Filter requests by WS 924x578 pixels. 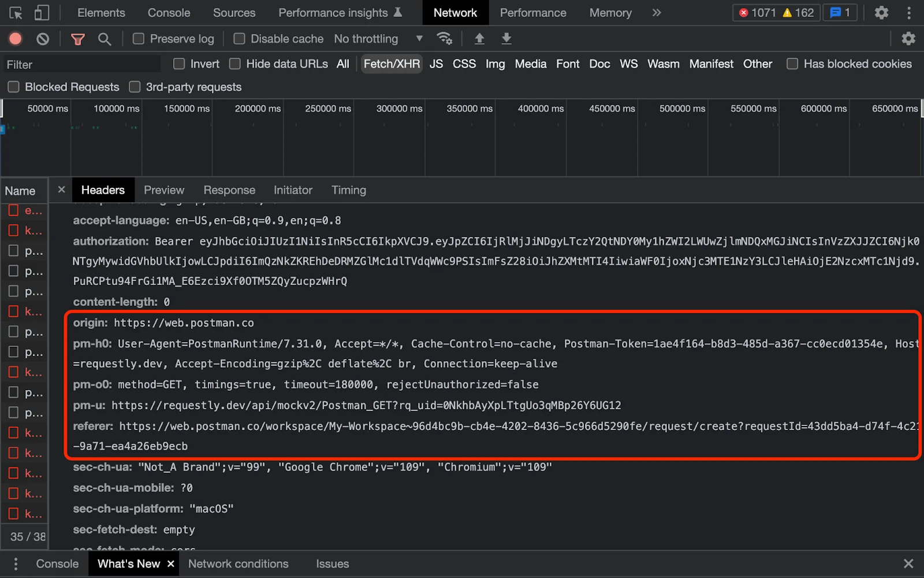point(629,64)
